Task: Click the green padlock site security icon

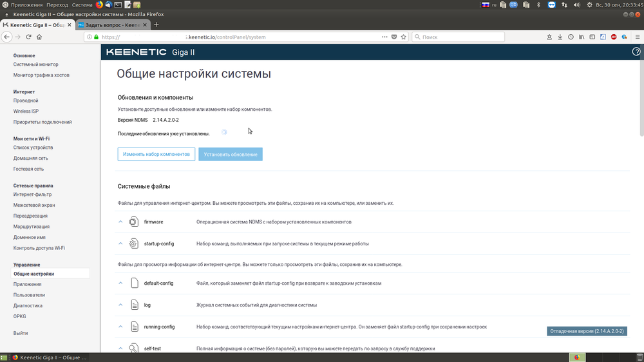Action: (x=97, y=37)
